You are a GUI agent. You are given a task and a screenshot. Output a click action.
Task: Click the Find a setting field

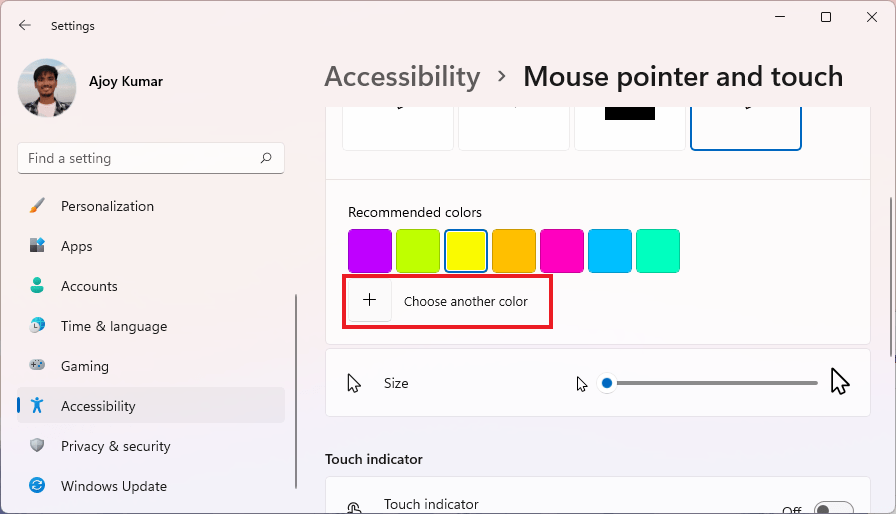151,158
